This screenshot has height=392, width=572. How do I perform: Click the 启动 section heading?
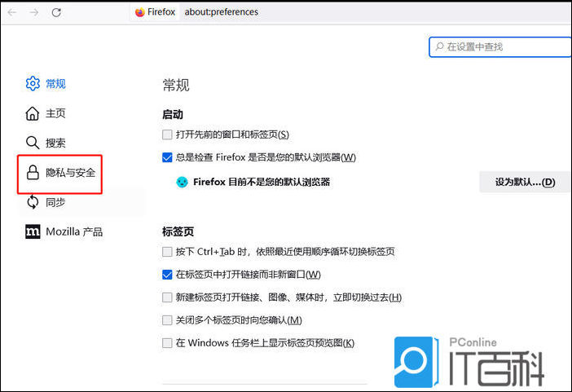[173, 114]
